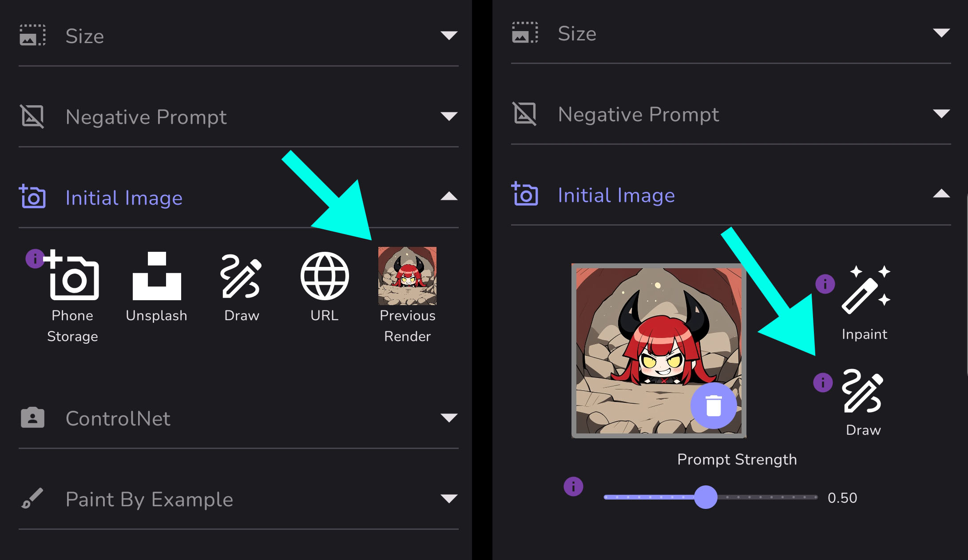Pick the Previous Render thumbnail

click(x=407, y=276)
